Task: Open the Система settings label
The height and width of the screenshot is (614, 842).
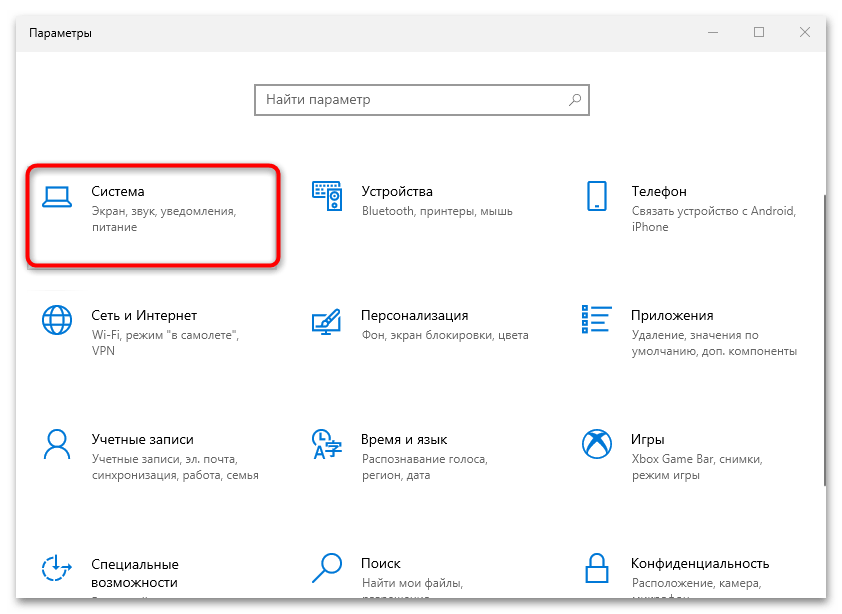Action: click(118, 191)
